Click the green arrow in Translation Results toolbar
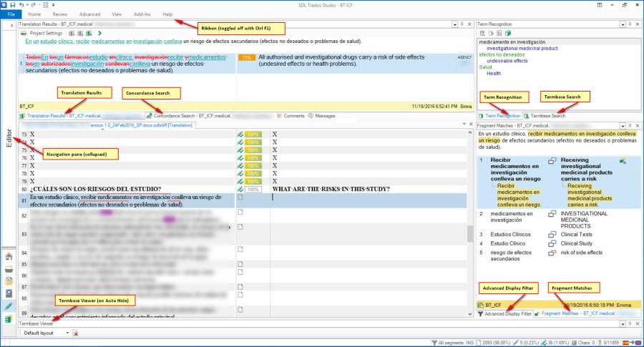 pyautogui.click(x=99, y=33)
